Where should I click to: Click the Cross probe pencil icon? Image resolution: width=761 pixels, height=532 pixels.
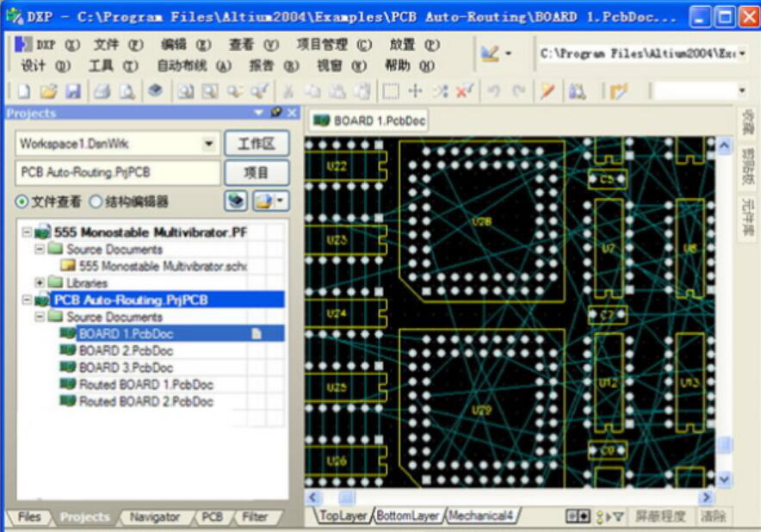click(548, 90)
